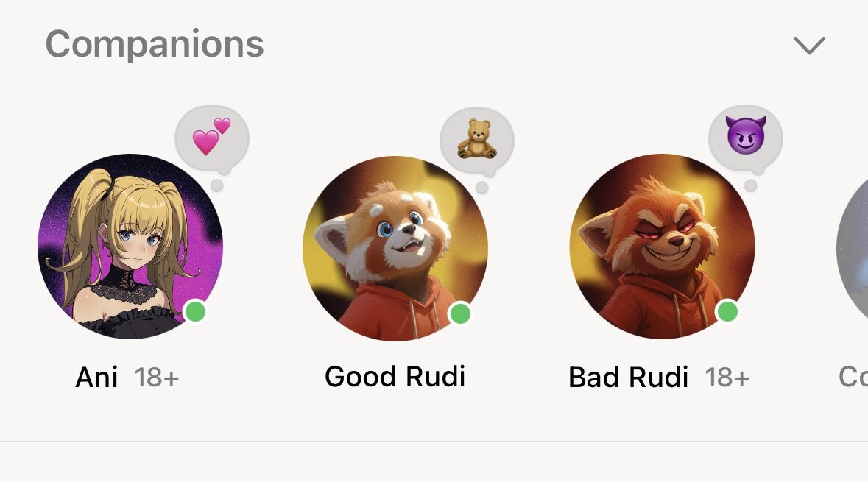Select the Ani name label
The width and height of the screenshot is (868, 482).
pyautogui.click(x=96, y=378)
